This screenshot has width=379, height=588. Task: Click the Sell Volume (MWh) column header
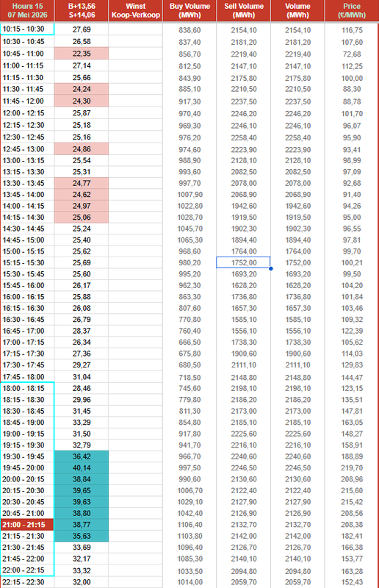coord(244,11)
